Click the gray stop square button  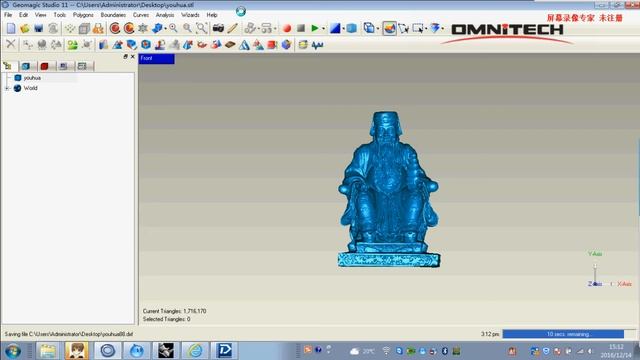(x=301, y=28)
